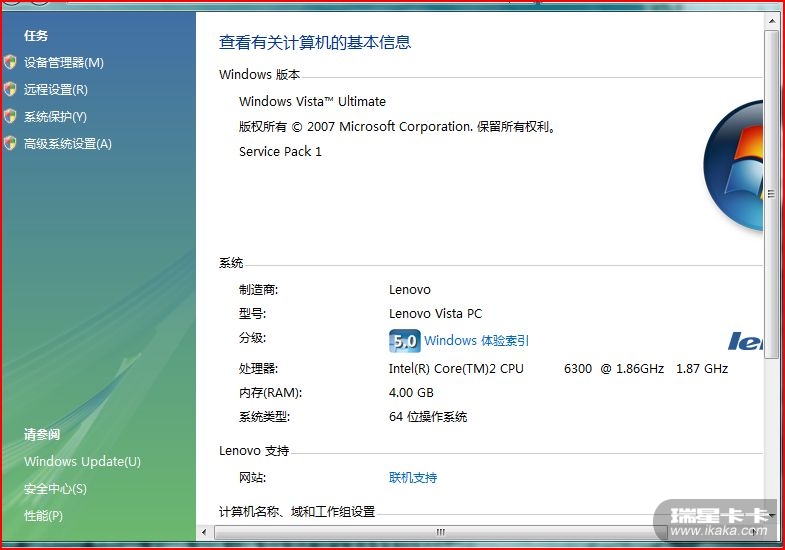
Task: Click the vertical scrollbar thumb
Action: click(771, 194)
